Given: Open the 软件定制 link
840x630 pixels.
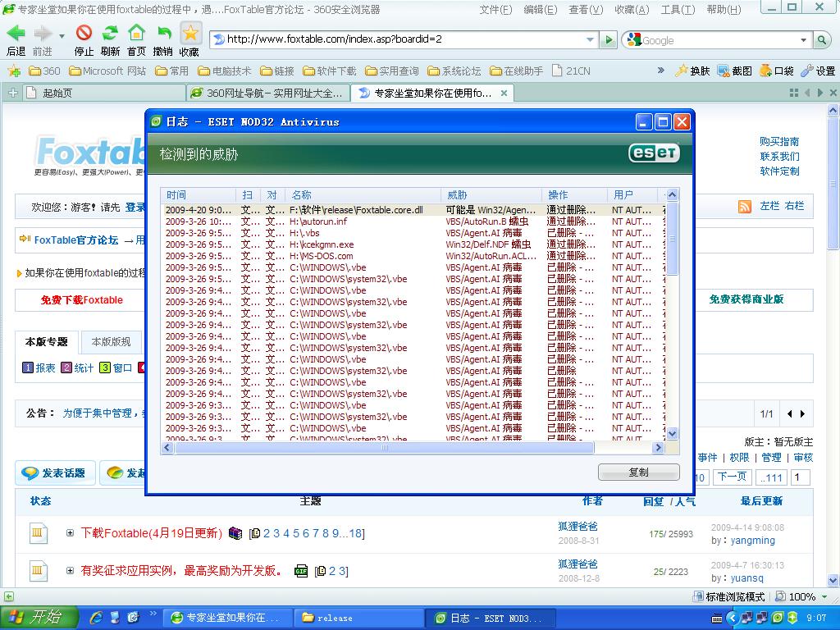Looking at the screenshot, I should point(779,171).
